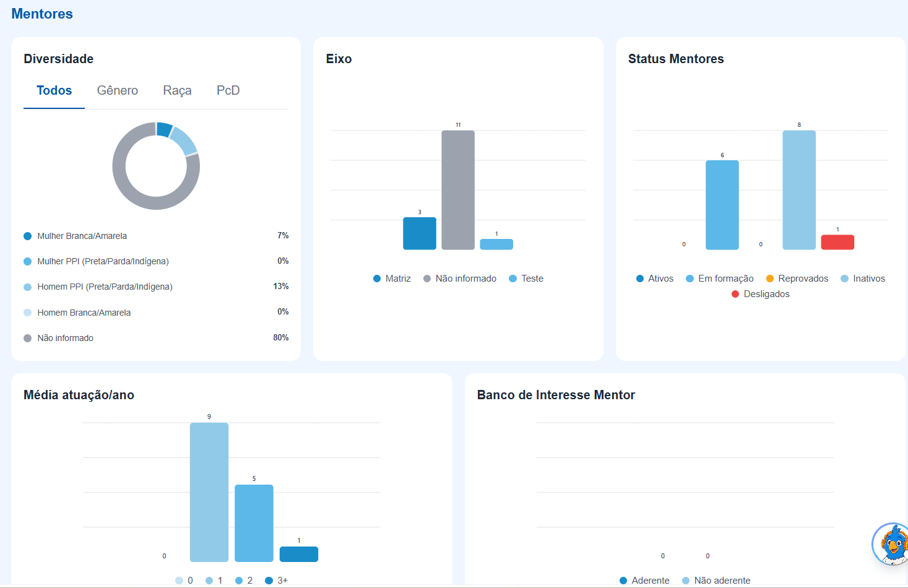
Task: Toggle Ativos legend in Status Mentores
Action: coord(655,279)
